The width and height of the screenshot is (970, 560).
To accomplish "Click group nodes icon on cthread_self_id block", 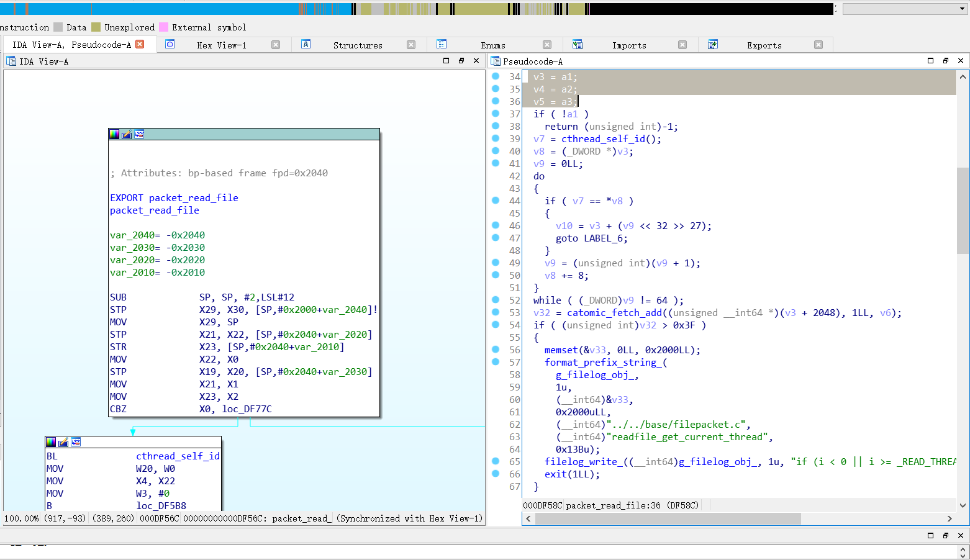I will coord(76,442).
